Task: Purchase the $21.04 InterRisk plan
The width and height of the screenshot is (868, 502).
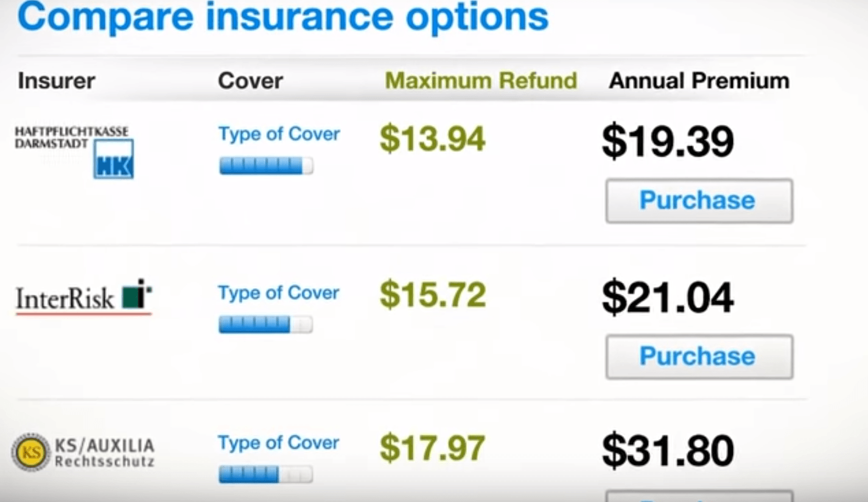Action: click(699, 356)
